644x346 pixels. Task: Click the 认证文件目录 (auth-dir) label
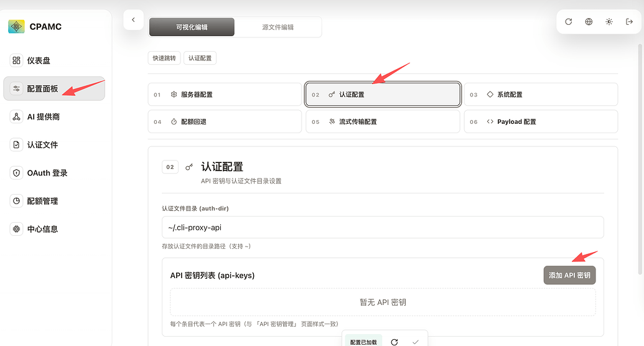click(195, 208)
